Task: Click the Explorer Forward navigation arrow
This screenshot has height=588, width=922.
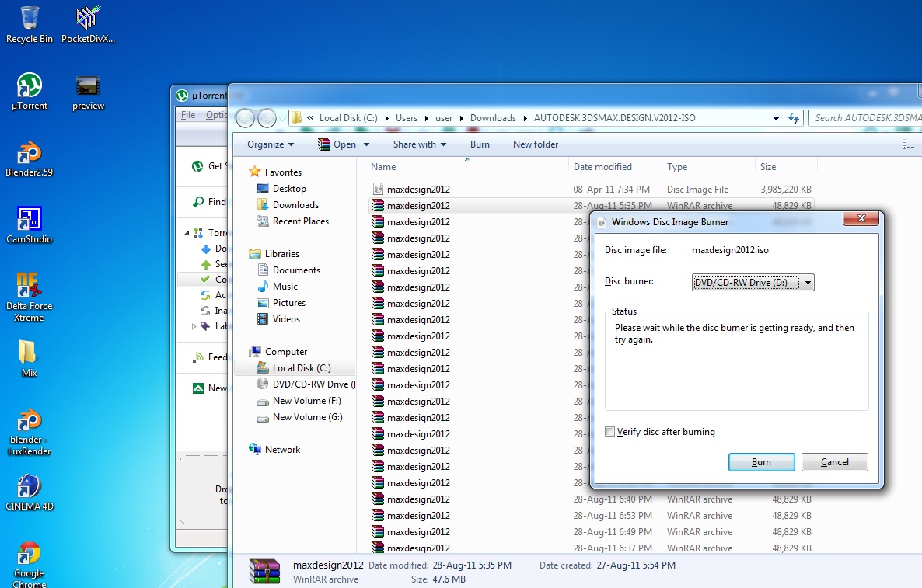Action: pos(267,118)
